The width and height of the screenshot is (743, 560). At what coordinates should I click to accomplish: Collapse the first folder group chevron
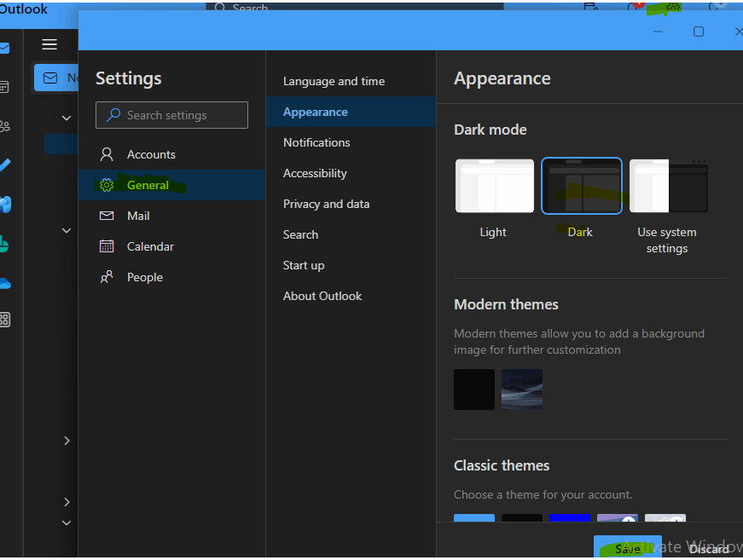[67, 118]
